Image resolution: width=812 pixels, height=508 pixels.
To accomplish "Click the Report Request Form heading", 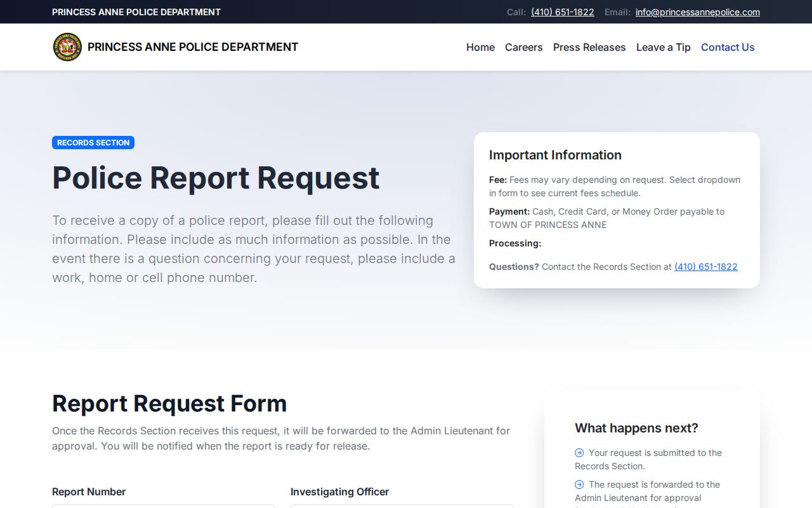I will pos(169,403).
